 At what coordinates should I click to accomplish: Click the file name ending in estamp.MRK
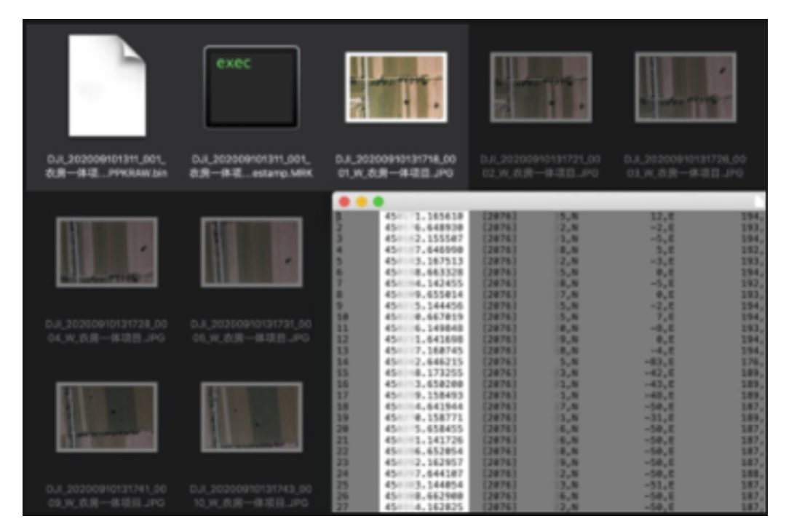pos(252,167)
